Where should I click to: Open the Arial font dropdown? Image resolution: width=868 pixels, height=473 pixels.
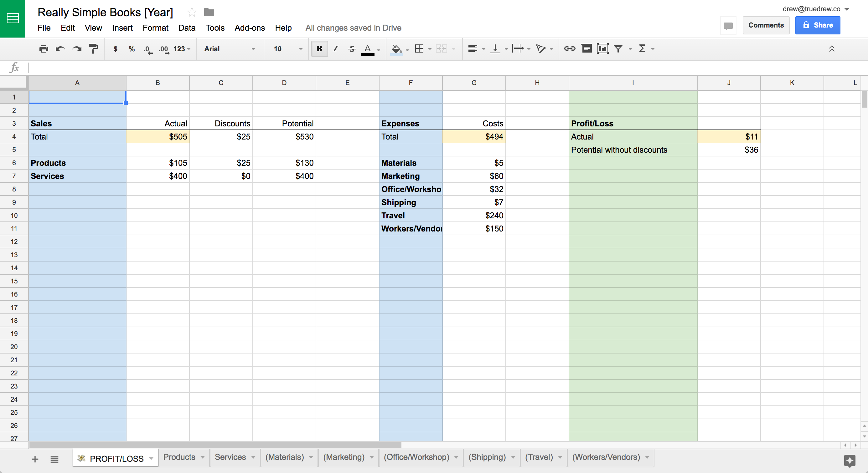pos(229,49)
